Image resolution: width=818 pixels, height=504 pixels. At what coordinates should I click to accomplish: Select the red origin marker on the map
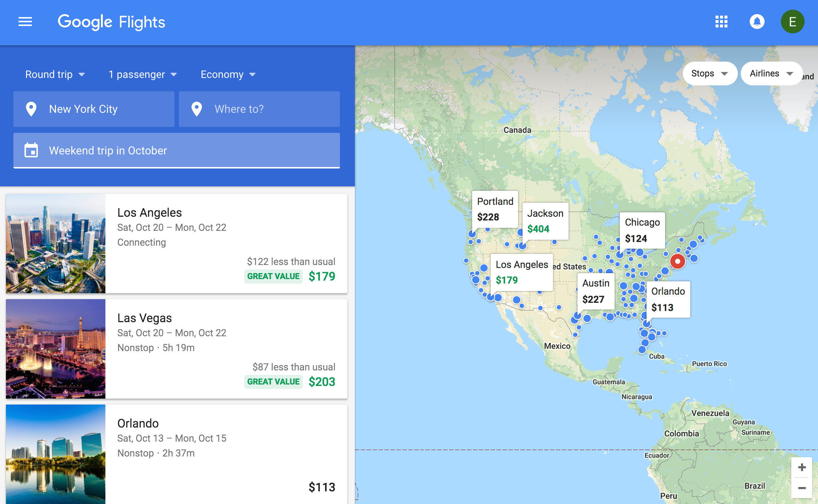pyautogui.click(x=677, y=261)
